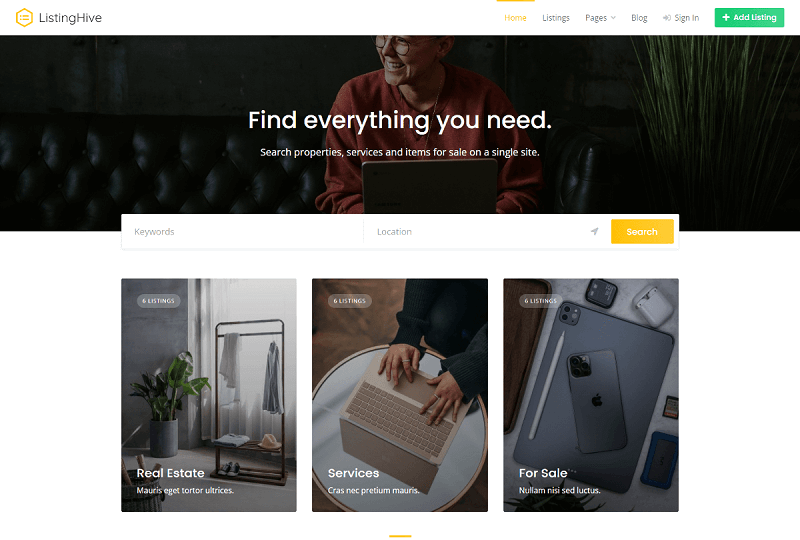The image size is (800, 540).
Task: Go to the Listings menu item
Action: 556,18
